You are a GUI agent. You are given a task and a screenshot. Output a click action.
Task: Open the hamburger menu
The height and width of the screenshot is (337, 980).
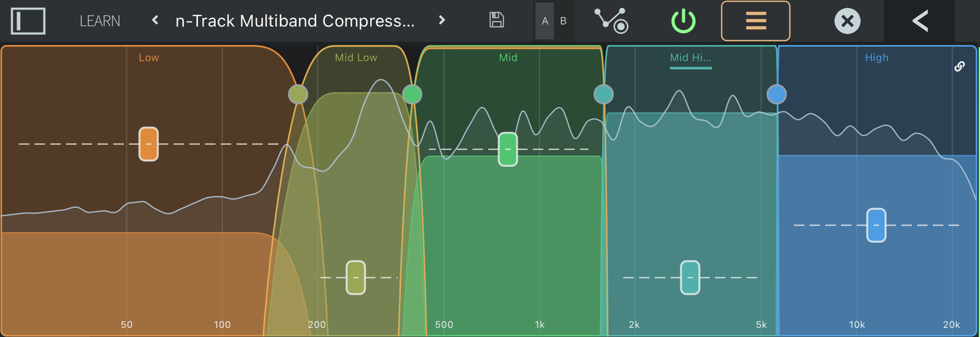(x=756, y=21)
